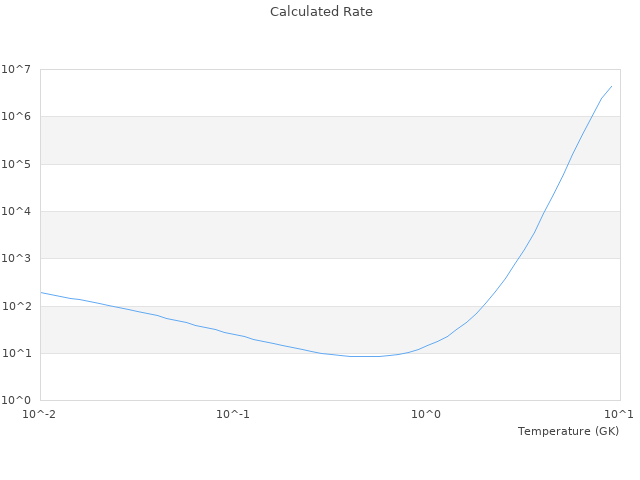This screenshot has height=480, width=640.
Task: Select the 10^4 y-axis label
Action: tap(16, 211)
